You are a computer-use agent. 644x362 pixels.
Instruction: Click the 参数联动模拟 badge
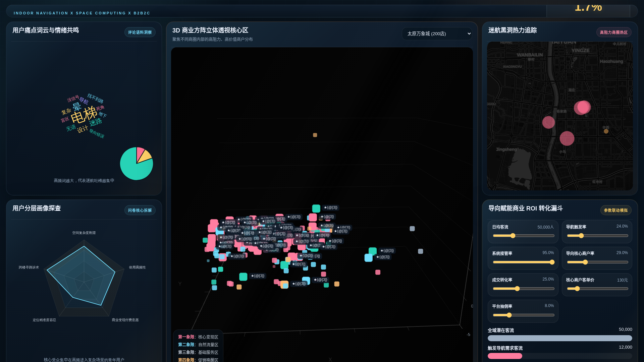click(x=615, y=210)
